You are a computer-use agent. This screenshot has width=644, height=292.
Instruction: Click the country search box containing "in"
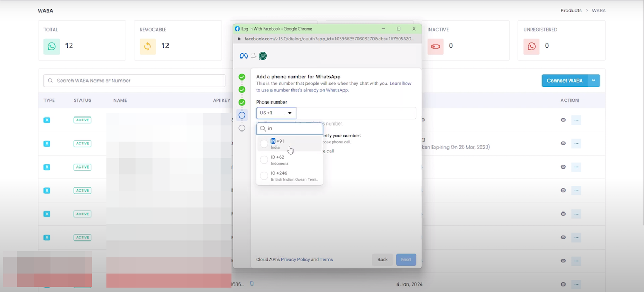290,129
